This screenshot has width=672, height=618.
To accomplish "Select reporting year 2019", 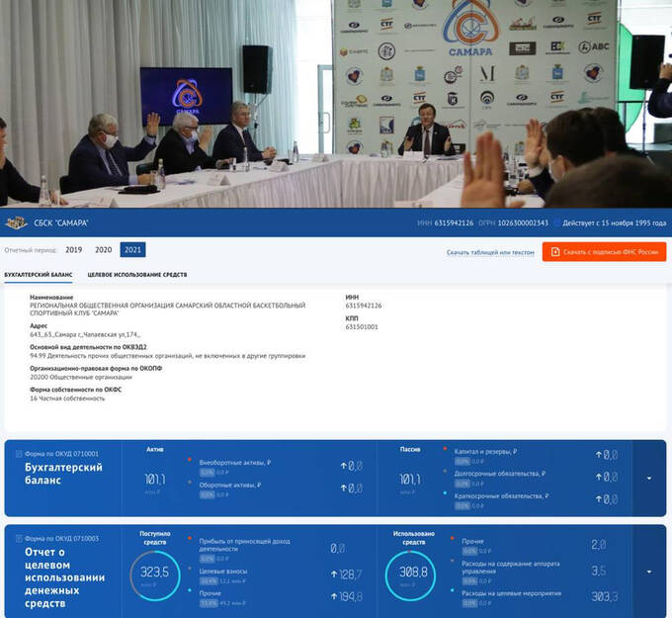I will pyautogui.click(x=74, y=250).
